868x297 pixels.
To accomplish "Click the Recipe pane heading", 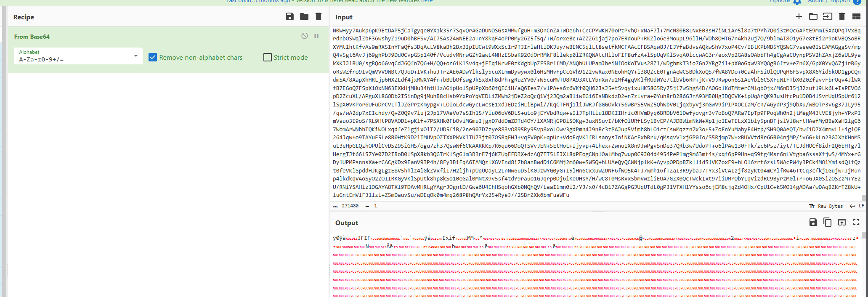I will (24, 17).
